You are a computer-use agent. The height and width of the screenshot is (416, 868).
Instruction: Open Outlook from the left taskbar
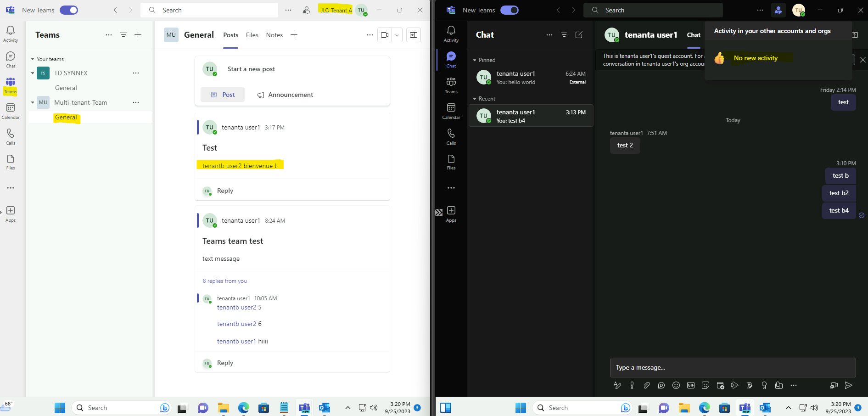pos(325,408)
